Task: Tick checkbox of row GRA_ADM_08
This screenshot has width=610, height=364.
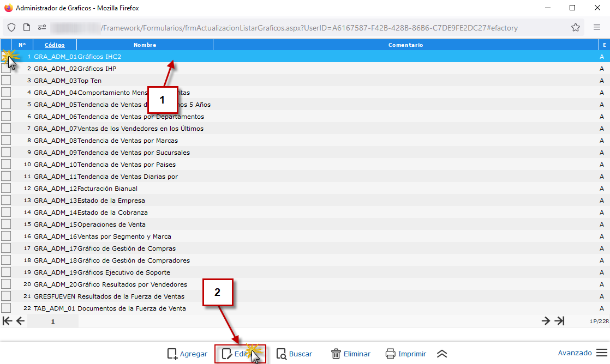Action: 6,140
